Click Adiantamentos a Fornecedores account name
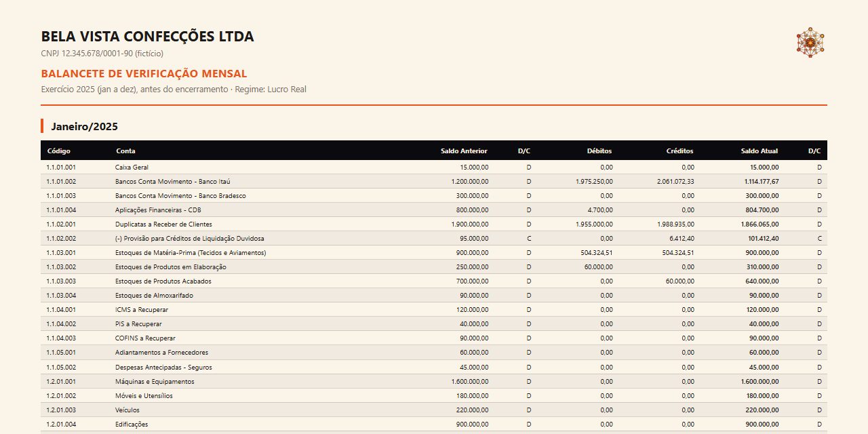The height and width of the screenshot is (434, 868). (x=161, y=353)
